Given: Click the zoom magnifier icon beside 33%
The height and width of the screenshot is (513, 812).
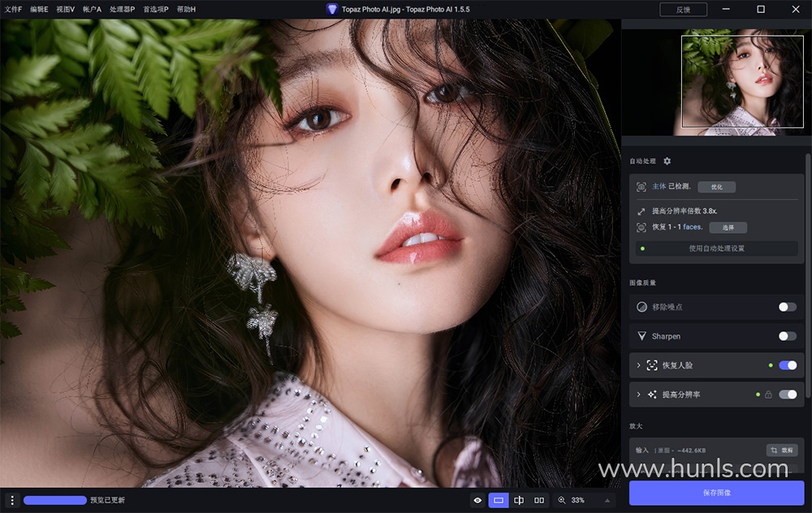Looking at the screenshot, I should click(562, 500).
